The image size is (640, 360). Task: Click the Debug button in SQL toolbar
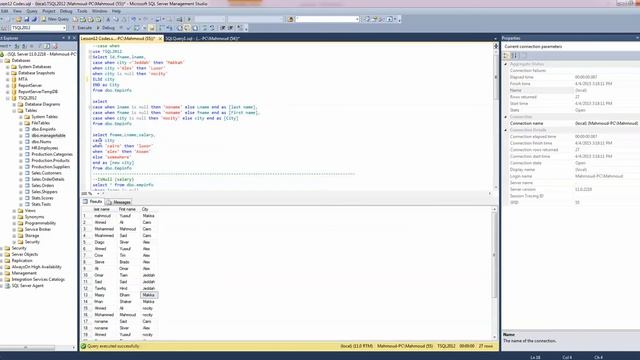click(x=106, y=28)
